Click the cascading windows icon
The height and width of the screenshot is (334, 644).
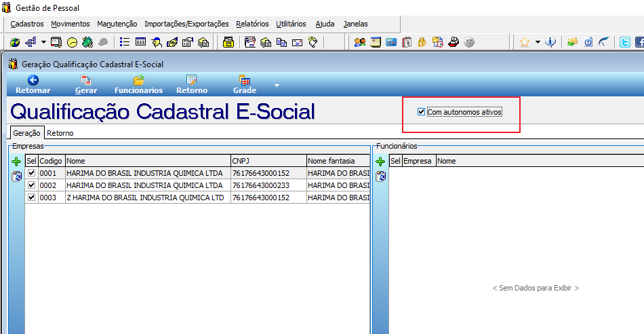click(249, 42)
